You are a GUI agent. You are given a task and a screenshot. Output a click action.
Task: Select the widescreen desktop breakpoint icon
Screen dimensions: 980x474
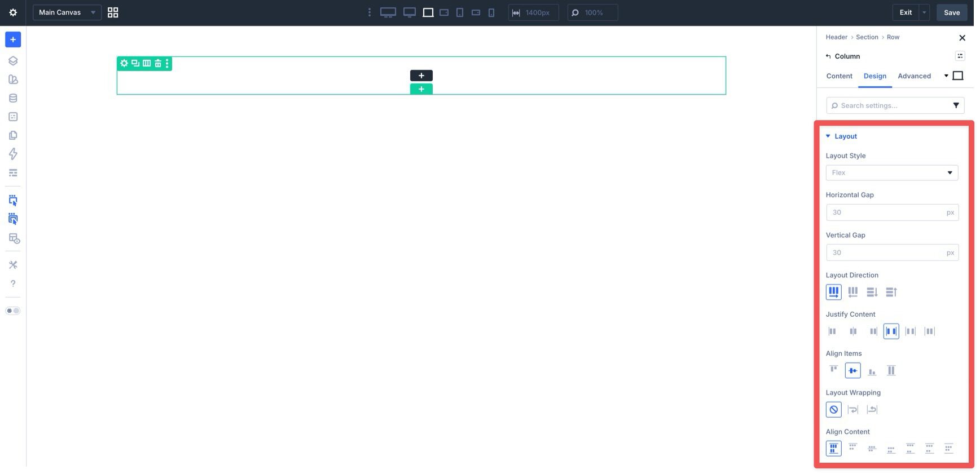[x=388, y=12]
